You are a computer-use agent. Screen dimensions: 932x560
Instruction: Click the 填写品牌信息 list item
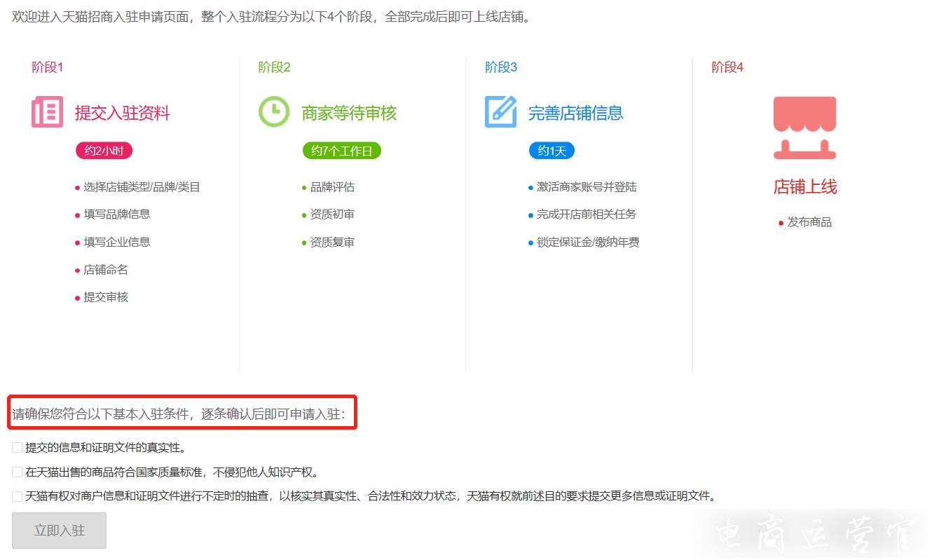click(117, 214)
